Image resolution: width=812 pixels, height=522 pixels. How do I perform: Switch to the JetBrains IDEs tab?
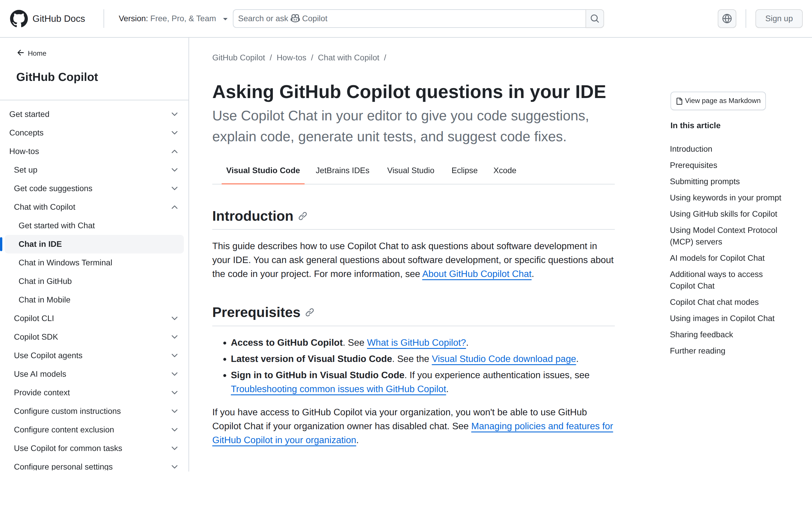pos(342,171)
